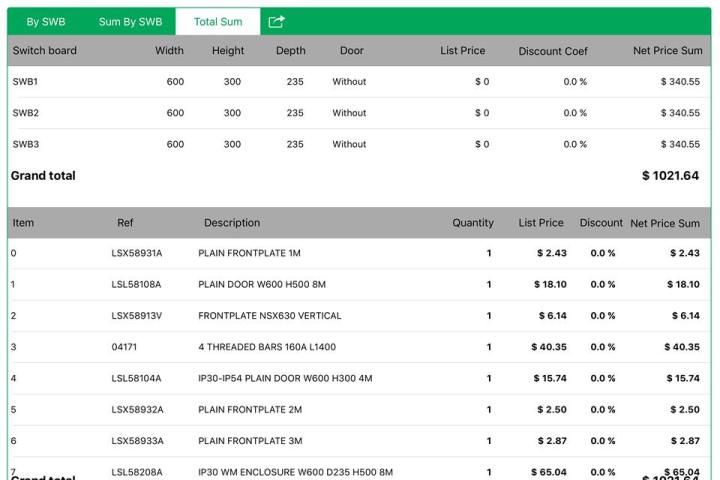The width and height of the screenshot is (720, 480).
Task: Tap the share/export icon
Action: click(x=277, y=22)
